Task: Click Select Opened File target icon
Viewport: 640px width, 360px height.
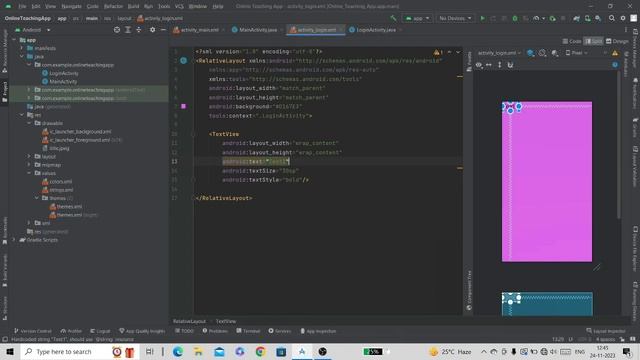Action: tap(117, 30)
